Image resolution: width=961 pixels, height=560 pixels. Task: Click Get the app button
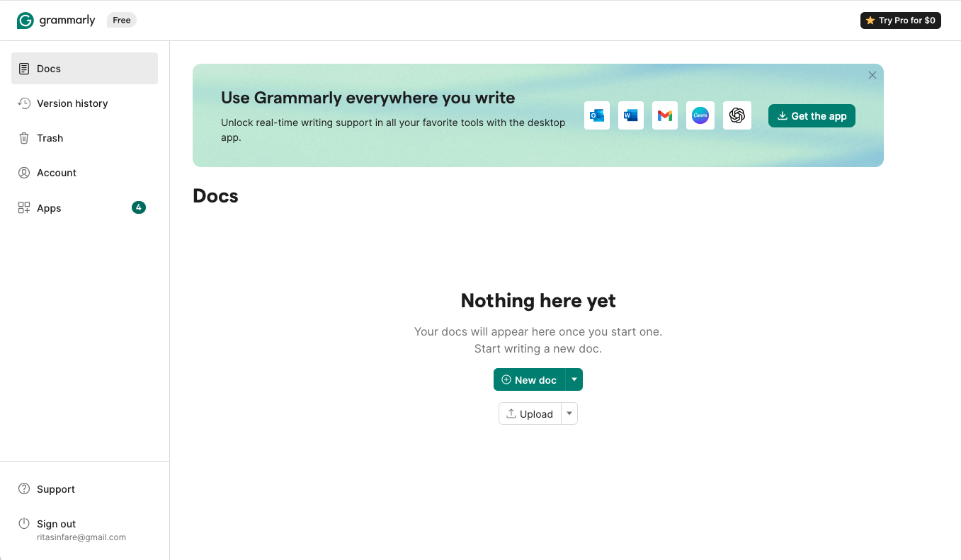[x=812, y=116]
